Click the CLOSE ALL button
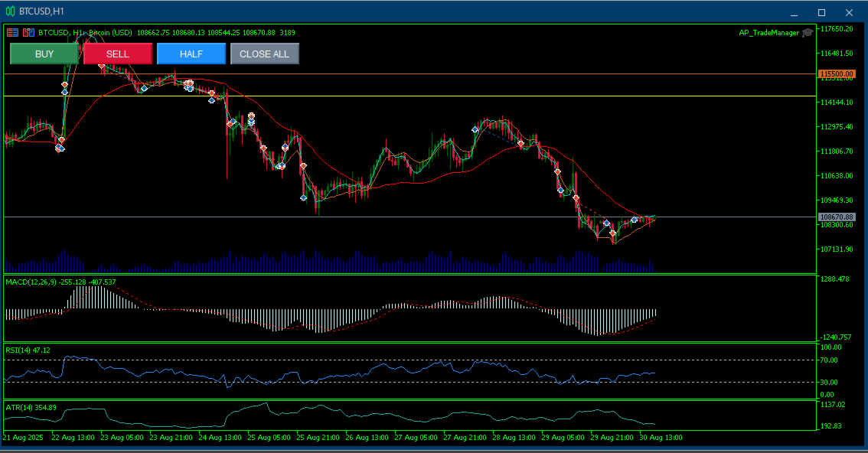This screenshot has width=868, height=453. [265, 54]
